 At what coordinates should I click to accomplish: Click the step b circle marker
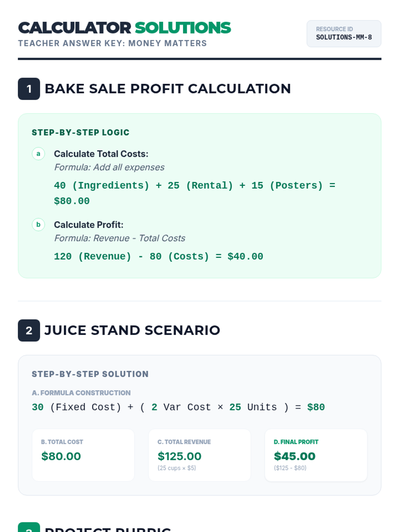(38, 224)
